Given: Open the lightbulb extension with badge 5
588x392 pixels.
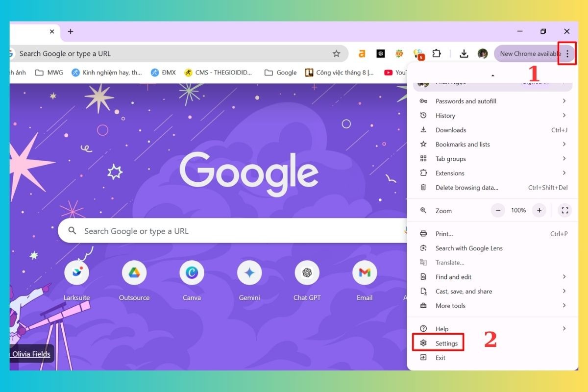Looking at the screenshot, I should [x=418, y=54].
